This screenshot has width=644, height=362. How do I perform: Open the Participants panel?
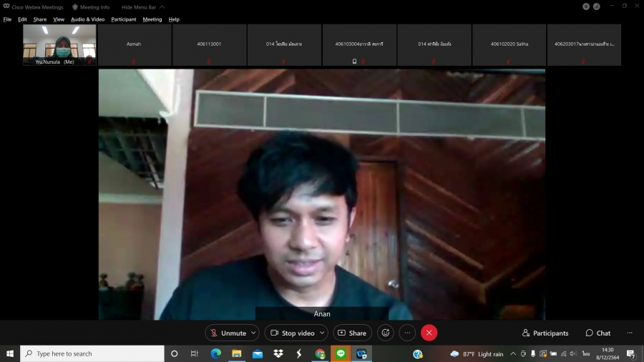pyautogui.click(x=545, y=333)
